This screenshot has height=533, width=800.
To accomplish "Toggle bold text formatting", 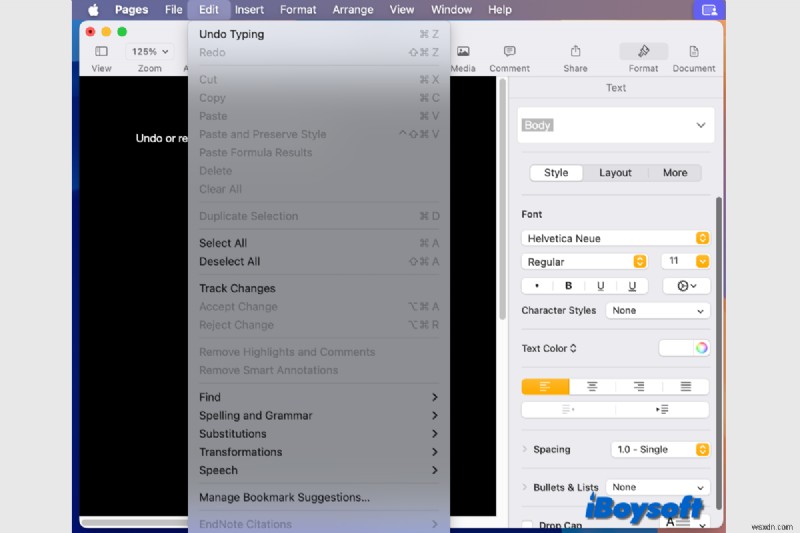I will coord(568,286).
